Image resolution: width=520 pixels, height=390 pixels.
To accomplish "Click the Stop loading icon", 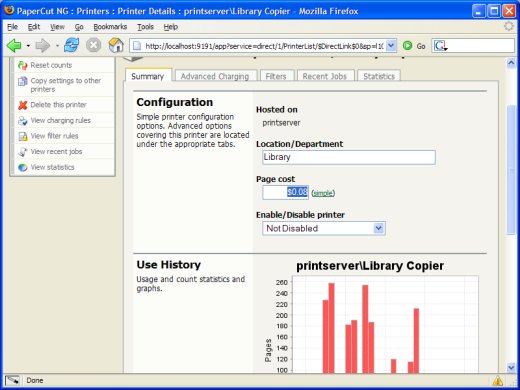I will [x=94, y=45].
